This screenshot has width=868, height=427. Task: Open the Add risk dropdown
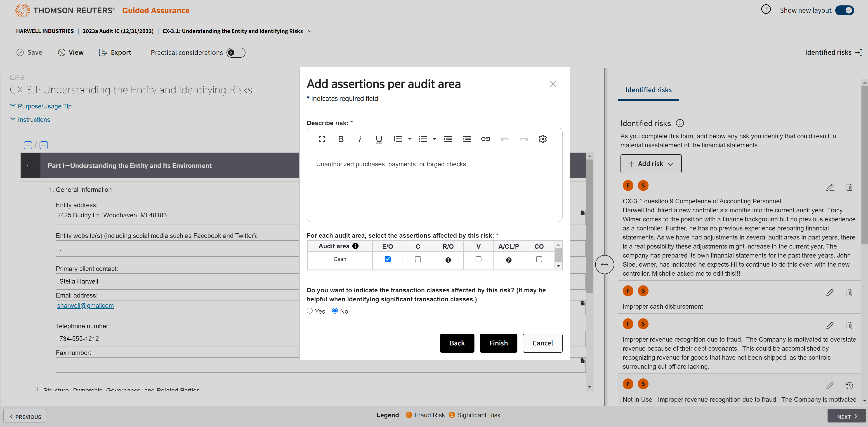click(650, 164)
